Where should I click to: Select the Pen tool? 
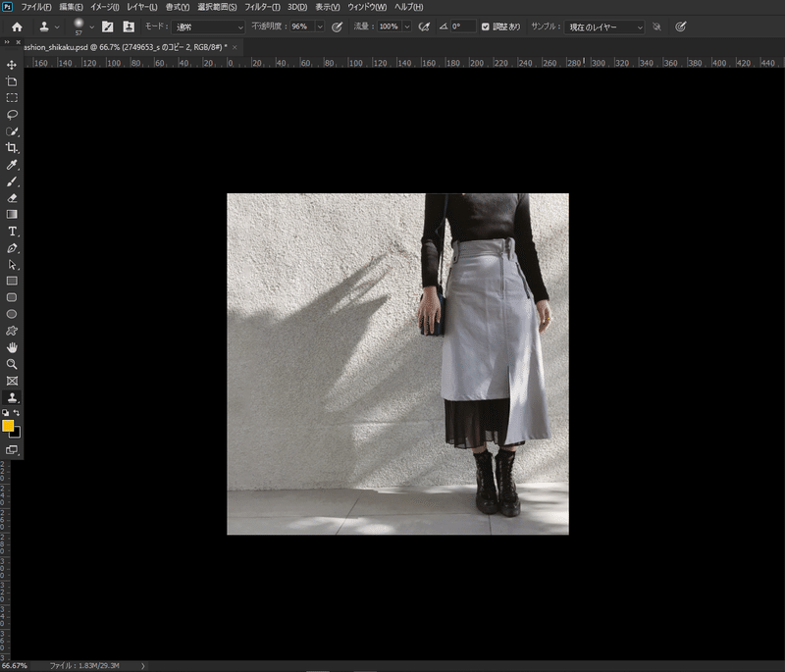(x=12, y=247)
